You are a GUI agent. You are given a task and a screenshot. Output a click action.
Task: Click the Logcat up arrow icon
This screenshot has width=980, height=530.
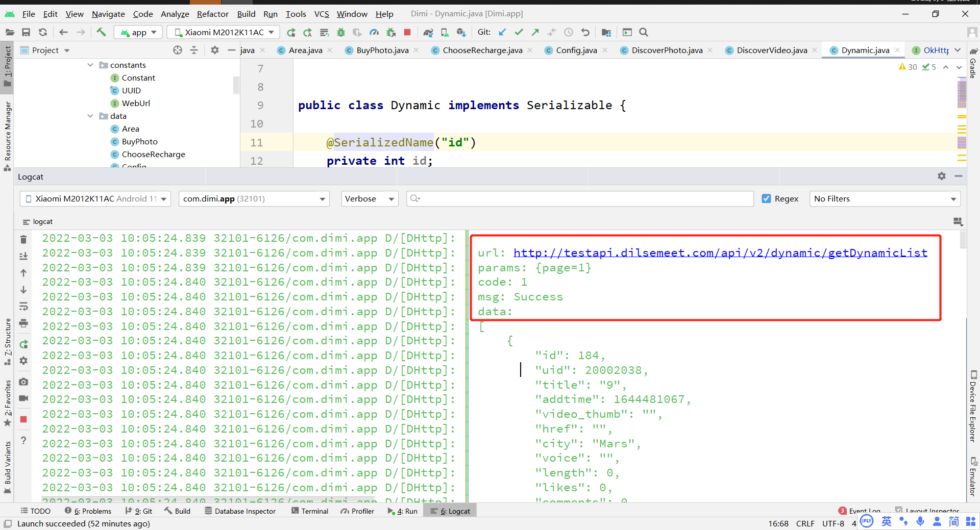pos(23,273)
